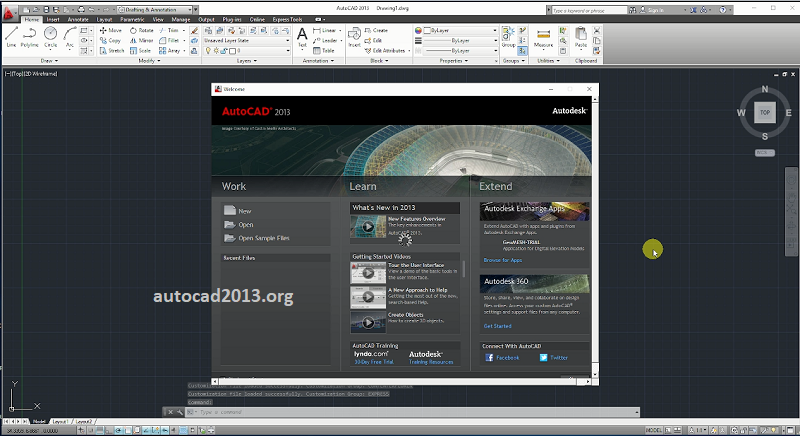Click the layer 0 color swatch box
The image size is (800, 436).
232,50
